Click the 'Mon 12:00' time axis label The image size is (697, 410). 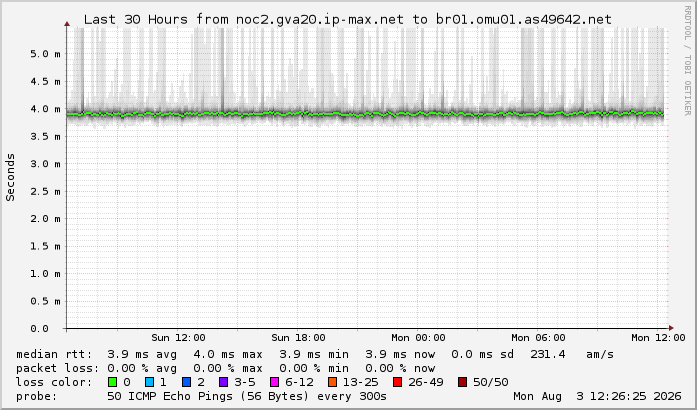point(658,338)
